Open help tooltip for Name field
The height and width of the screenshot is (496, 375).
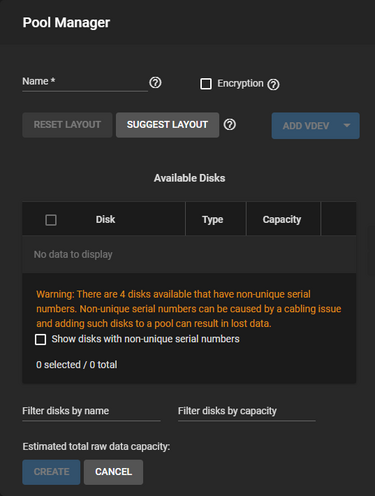(x=155, y=82)
